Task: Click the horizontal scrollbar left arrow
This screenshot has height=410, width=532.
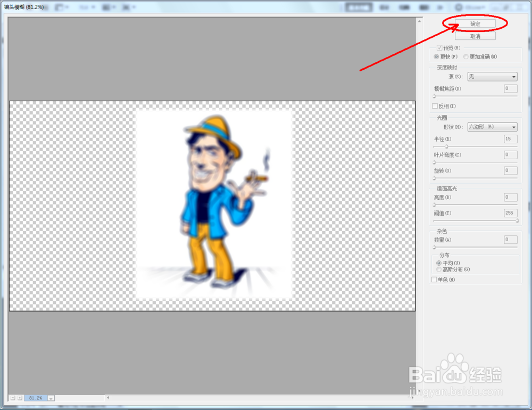Action: (x=108, y=397)
